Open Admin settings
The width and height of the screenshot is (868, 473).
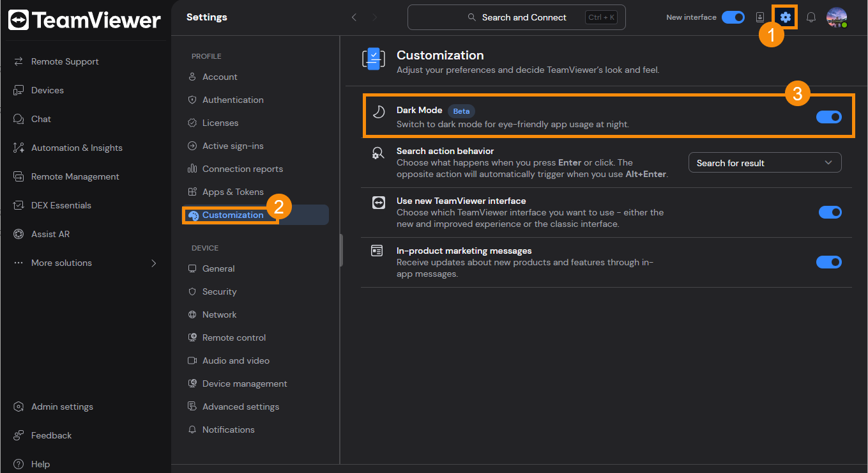click(62, 407)
